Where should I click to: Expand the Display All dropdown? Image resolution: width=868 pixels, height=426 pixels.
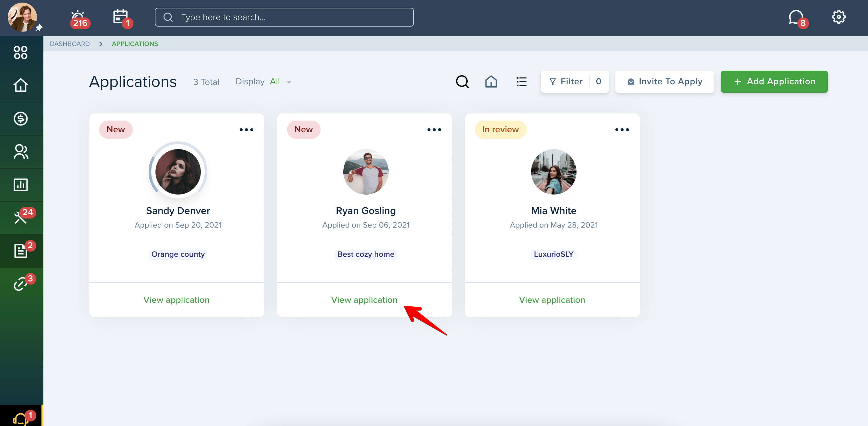pyautogui.click(x=264, y=82)
